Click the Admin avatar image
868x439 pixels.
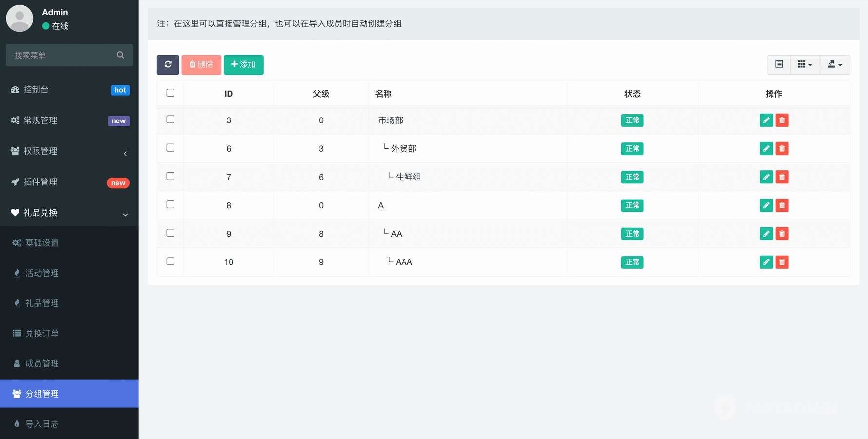(x=19, y=19)
